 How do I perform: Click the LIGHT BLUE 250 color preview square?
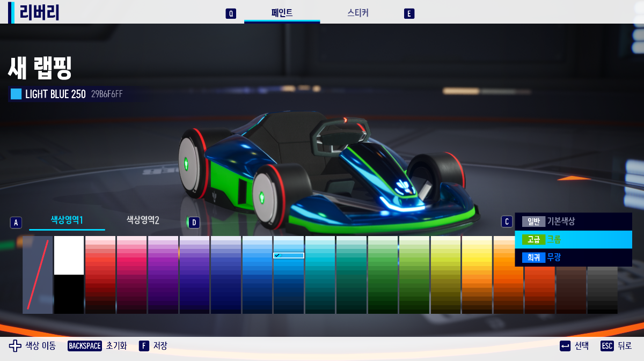click(16, 94)
